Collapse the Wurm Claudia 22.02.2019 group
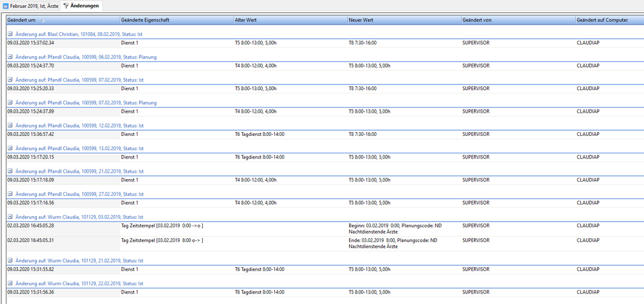 (x=10, y=283)
